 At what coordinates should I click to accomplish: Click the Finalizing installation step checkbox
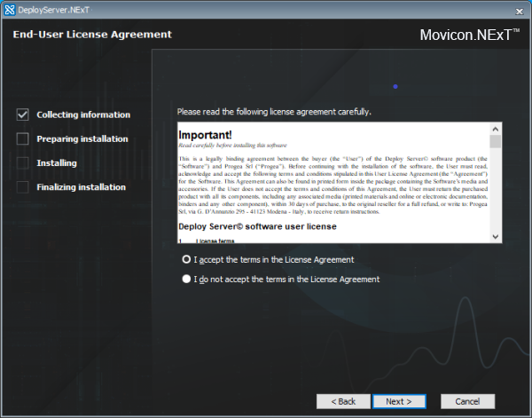pos(23,187)
